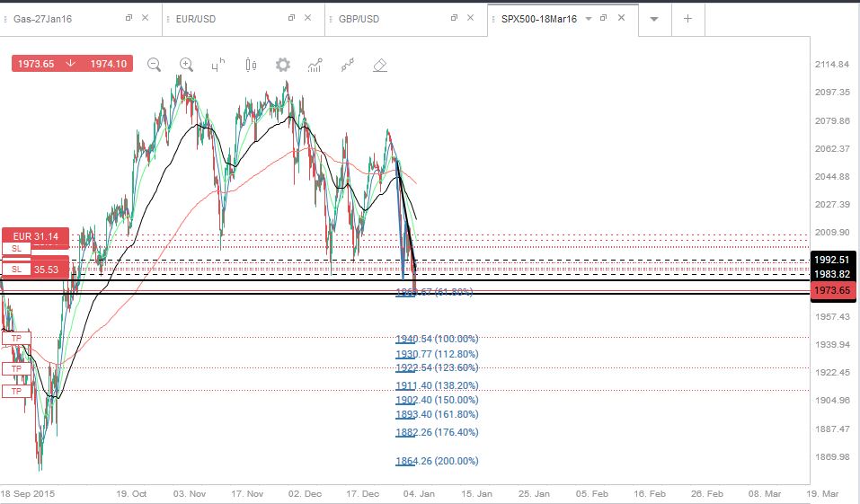Select Fibonacci level 1922.54 (123.60%)
The image size is (860, 504).
(437, 367)
